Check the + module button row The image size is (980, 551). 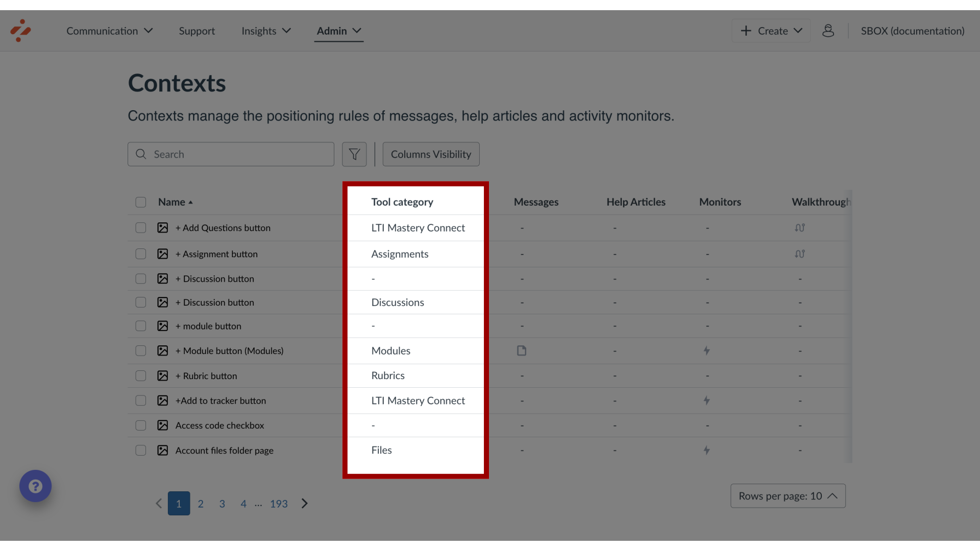(141, 325)
